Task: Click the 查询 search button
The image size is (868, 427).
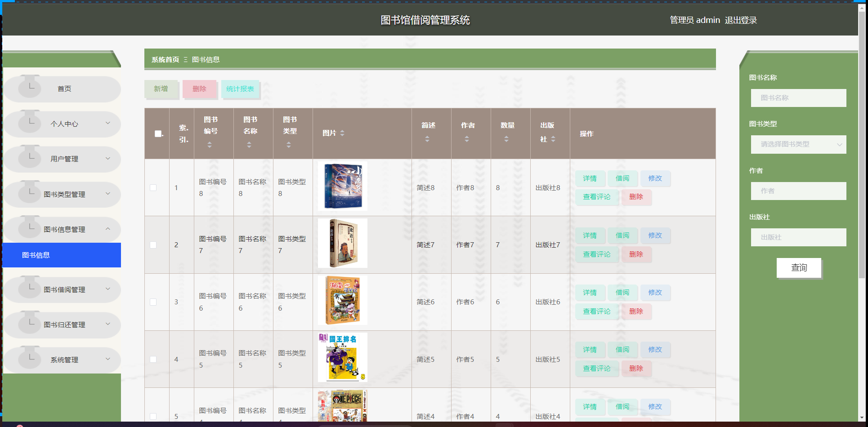Action: pos(799,268)
